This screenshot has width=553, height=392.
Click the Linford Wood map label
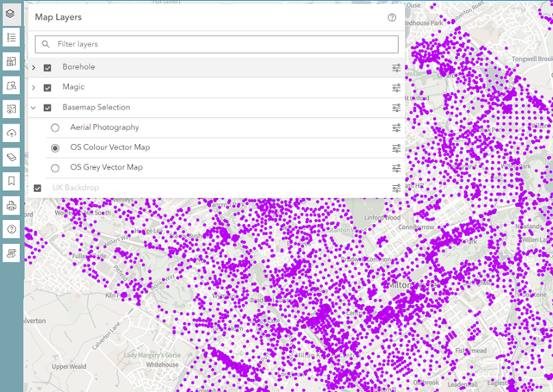(382, 218)
